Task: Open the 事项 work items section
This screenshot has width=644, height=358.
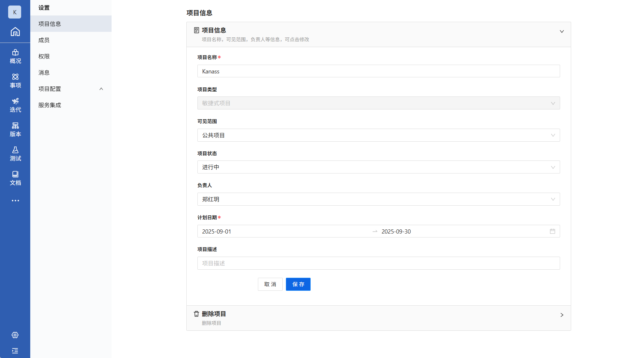Action: point(15,81)
